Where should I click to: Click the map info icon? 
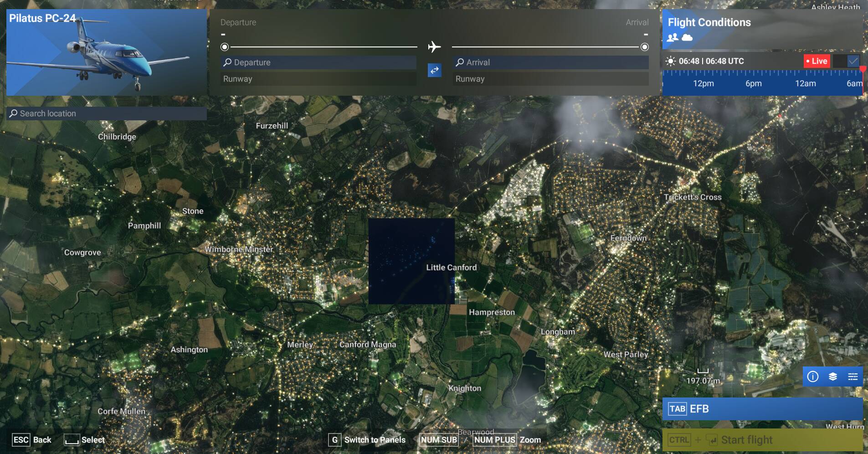pyautogui.click(x=813, y=377)
